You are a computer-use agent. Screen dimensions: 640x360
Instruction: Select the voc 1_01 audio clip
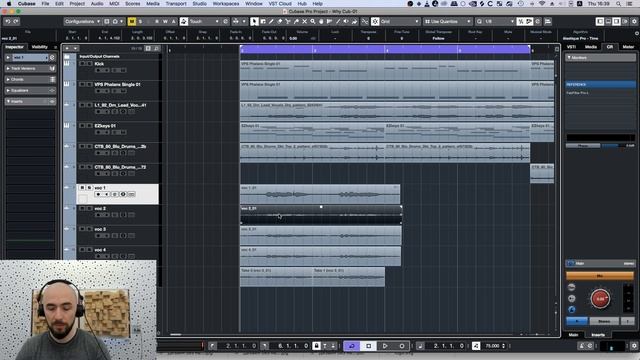[320, 194]
